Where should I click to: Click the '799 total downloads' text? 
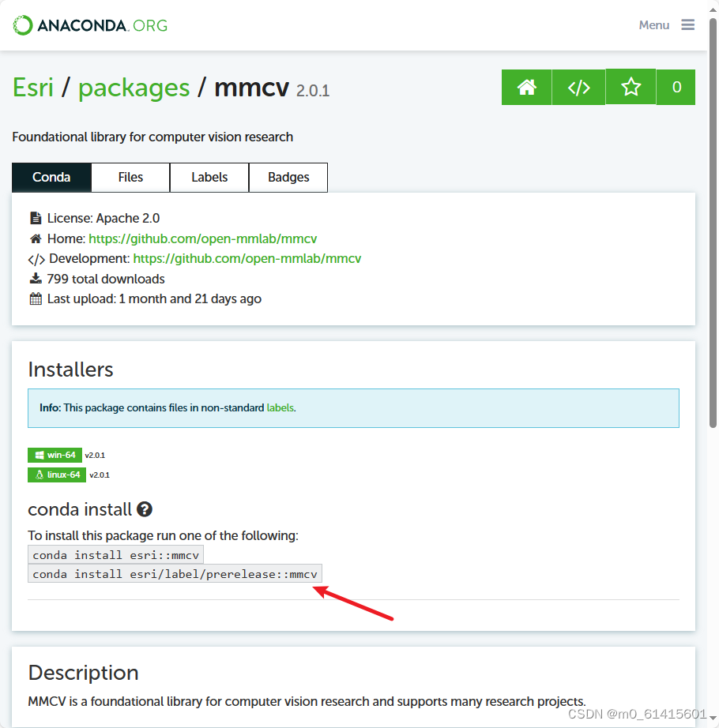click(106, 279)
